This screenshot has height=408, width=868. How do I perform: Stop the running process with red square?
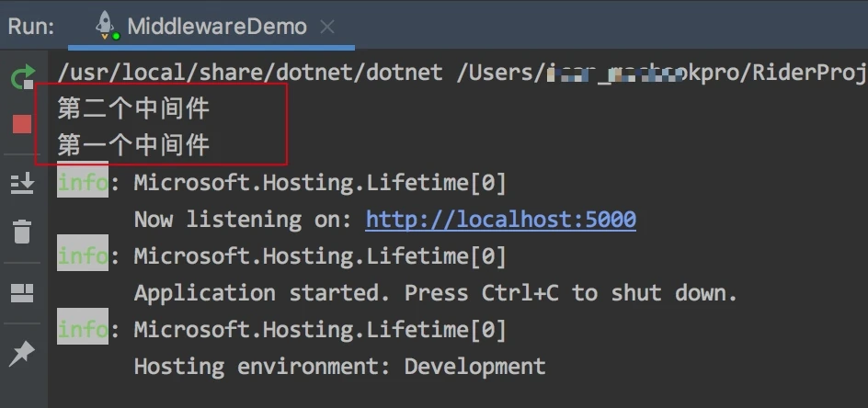coord(22,124)
